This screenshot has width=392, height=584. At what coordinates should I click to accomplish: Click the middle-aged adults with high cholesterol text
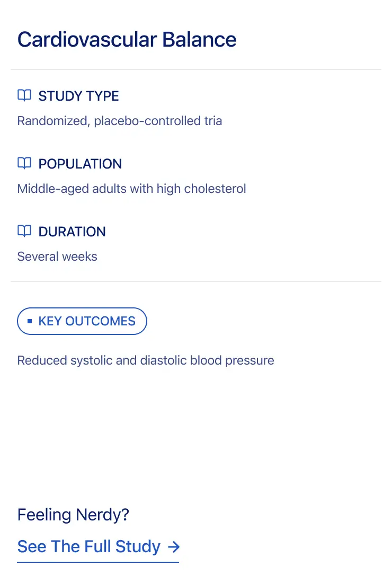(x=131, y=189)
